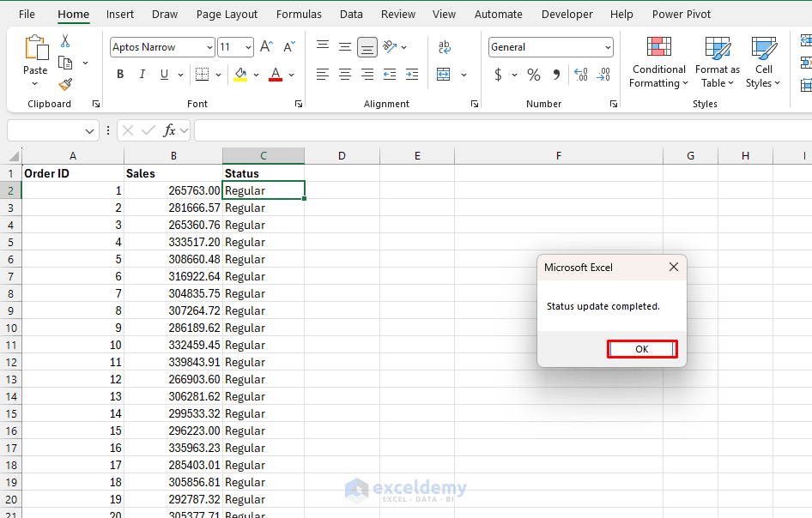Expand the Merge & Center dropdown arrow

pos(464,75)
